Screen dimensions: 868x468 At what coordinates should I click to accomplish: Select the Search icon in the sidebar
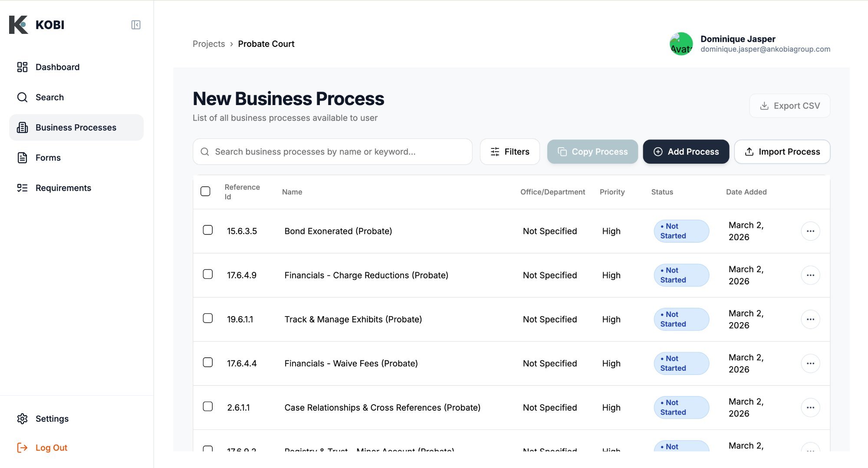coord(22,97)
